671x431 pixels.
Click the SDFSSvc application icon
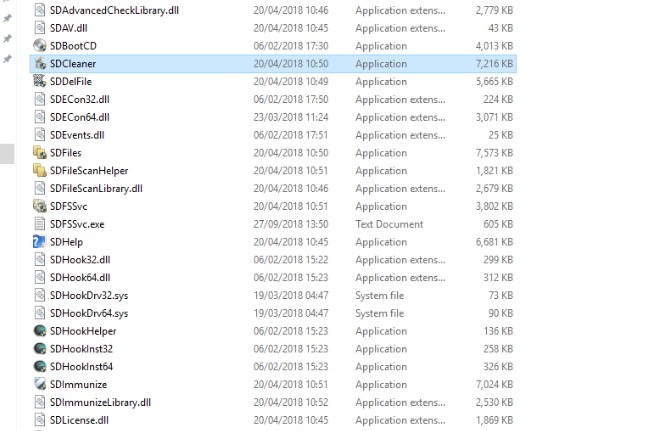[40, 206]
